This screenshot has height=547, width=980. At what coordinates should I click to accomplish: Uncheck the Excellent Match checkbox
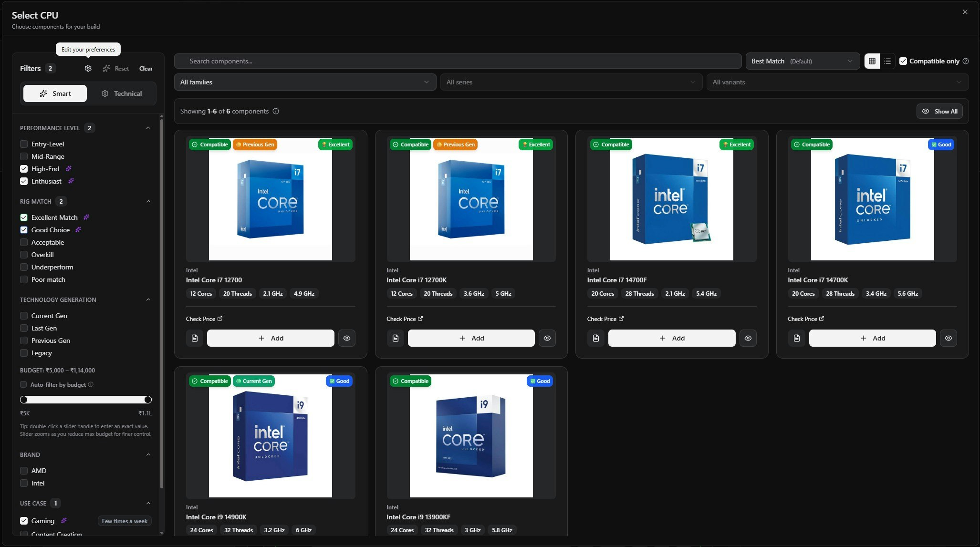point(24,217)
